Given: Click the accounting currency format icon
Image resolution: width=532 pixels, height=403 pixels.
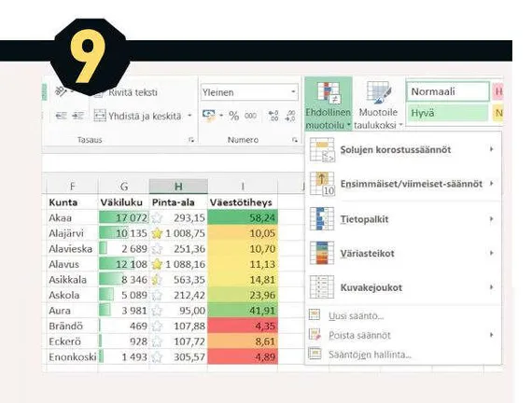Looking at the screenshot, I should tap(208, 116).
